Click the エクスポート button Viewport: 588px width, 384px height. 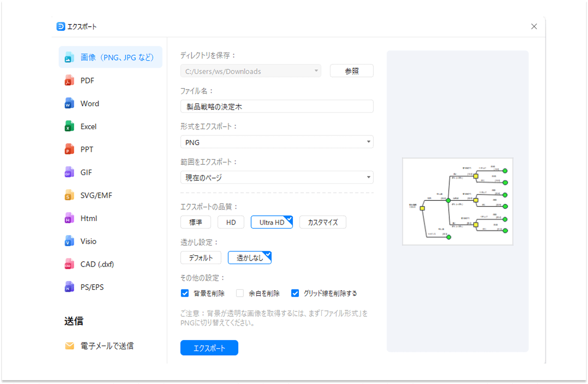coord(209,347)
